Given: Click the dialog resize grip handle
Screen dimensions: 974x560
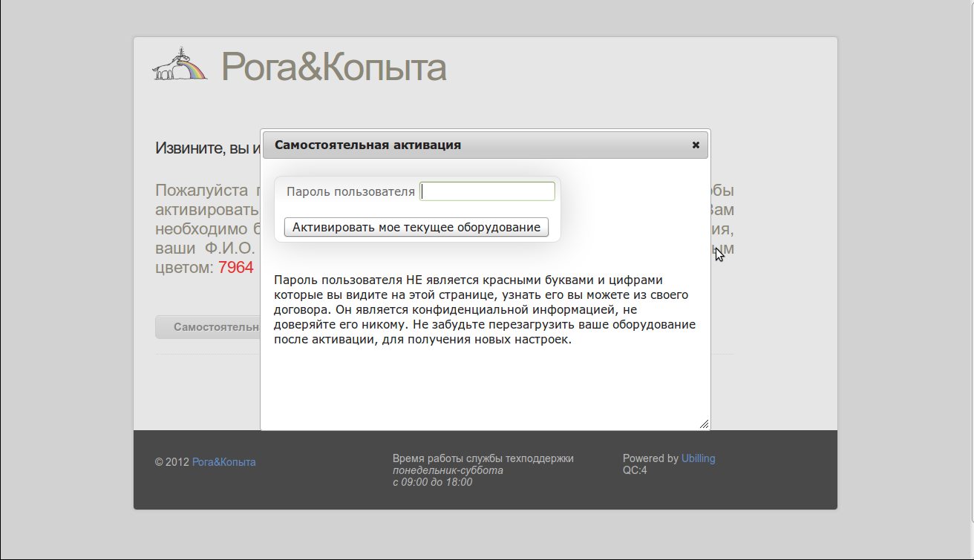Looking at the screenshot, I should (x=703, y=424).
